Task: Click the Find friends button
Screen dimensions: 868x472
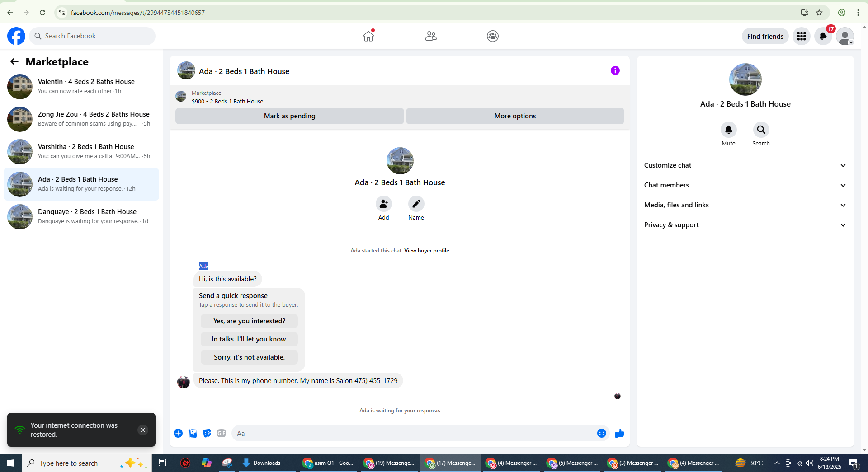Action: [765, 36]
